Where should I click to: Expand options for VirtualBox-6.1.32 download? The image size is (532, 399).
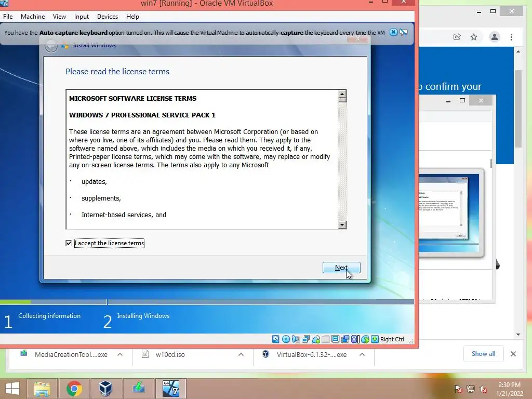[362, 354]
